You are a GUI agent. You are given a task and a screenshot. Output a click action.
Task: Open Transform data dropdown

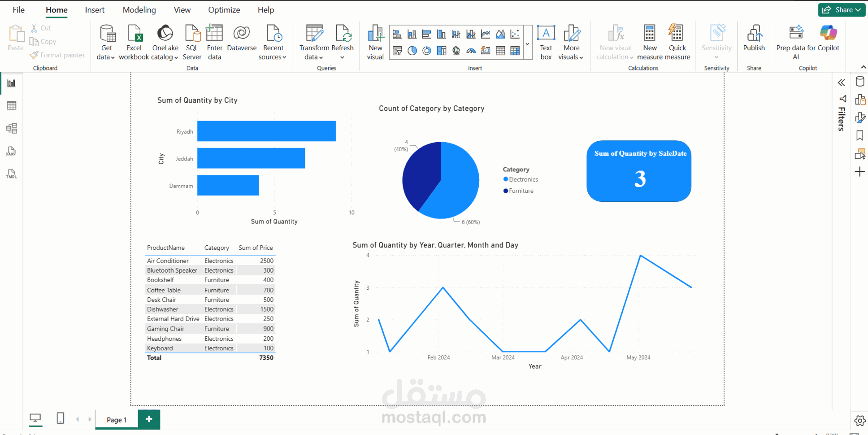point(314,43)
